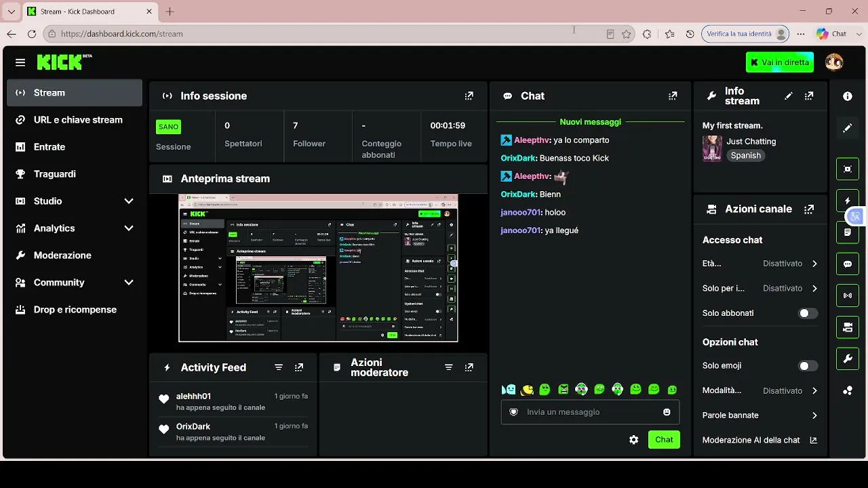Open a new browser tab
This screenshot has width=868, height=488.
point(170,12)
